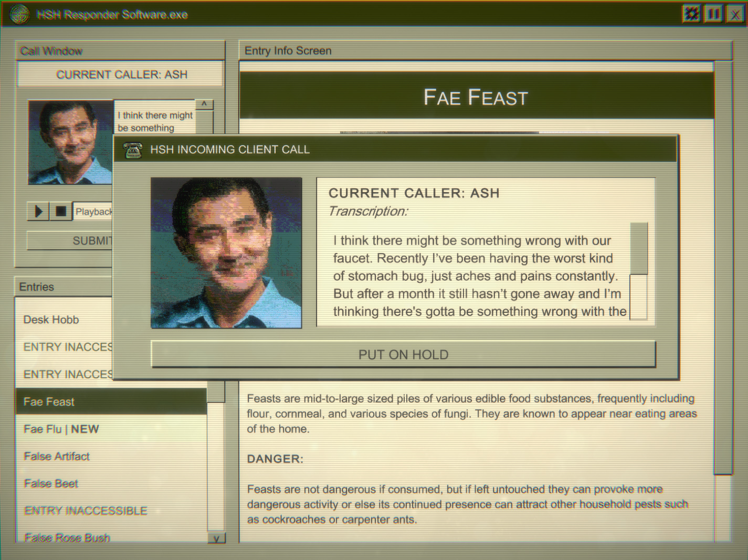Click the Call Window panel header
This screenshot has width=748, height=560.
click(120, 51)
